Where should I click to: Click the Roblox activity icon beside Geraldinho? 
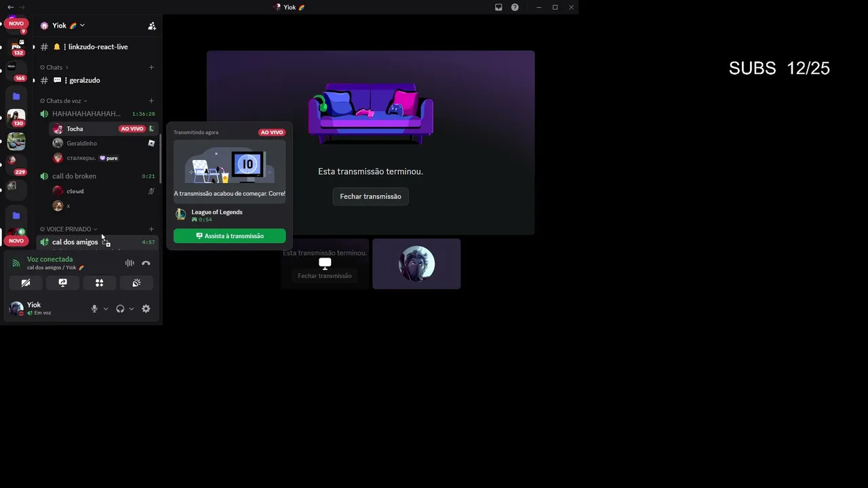[151, 144]
